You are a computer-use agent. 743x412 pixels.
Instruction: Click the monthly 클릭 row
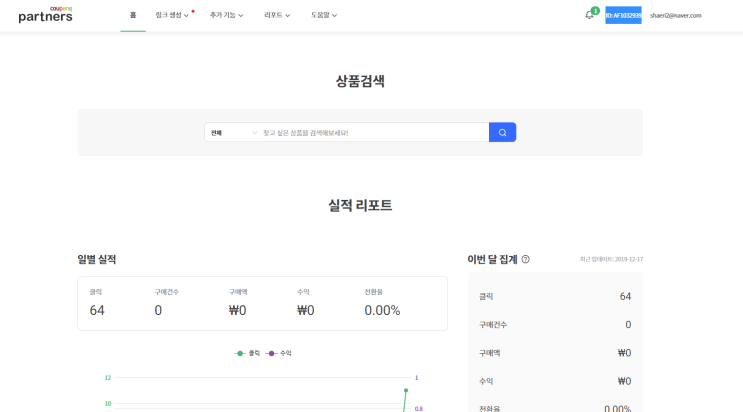click(555, 296)
